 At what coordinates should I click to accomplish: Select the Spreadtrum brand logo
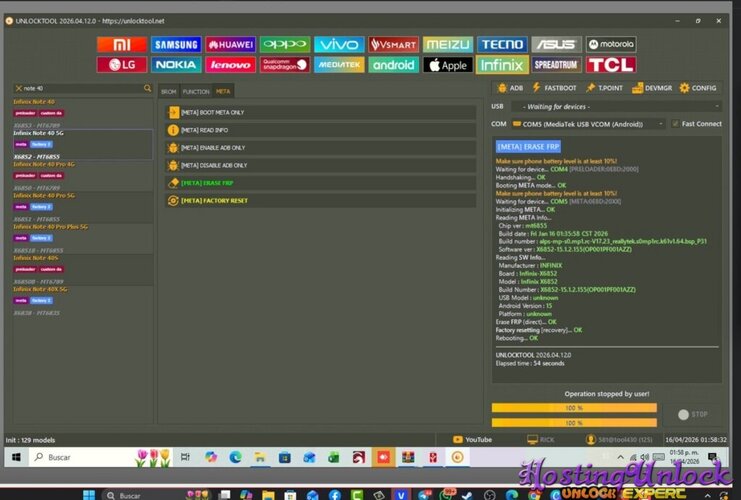(x=557, y=65)
